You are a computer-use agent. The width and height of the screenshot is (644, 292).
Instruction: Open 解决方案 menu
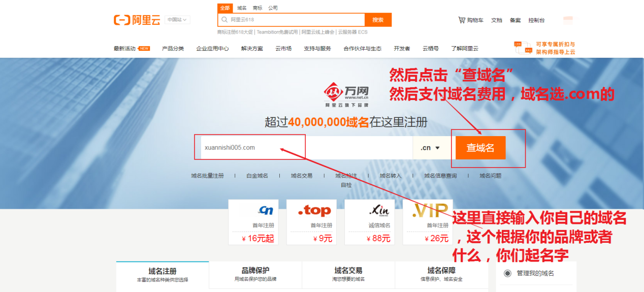tap(252, 49)
